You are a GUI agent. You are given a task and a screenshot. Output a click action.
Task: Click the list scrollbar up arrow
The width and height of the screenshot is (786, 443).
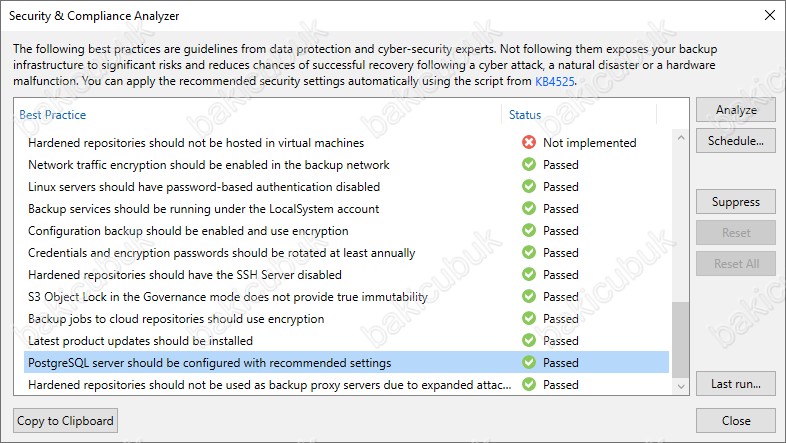tap(681, 137)
